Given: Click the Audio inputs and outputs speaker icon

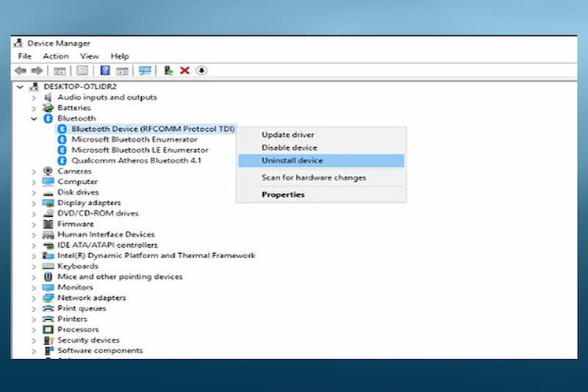Looking at the screenshot, I should coord(48,98).
